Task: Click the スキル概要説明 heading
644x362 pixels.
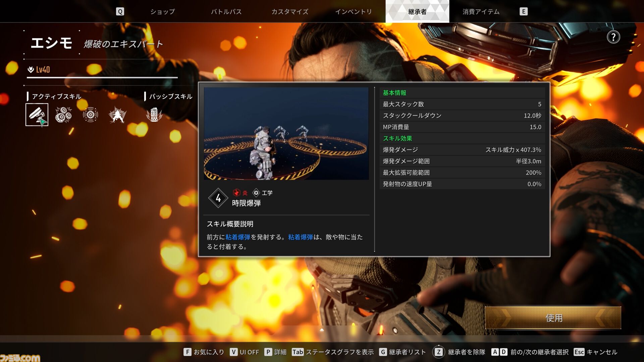Action: pyautogui.click(x=230, y=224)
